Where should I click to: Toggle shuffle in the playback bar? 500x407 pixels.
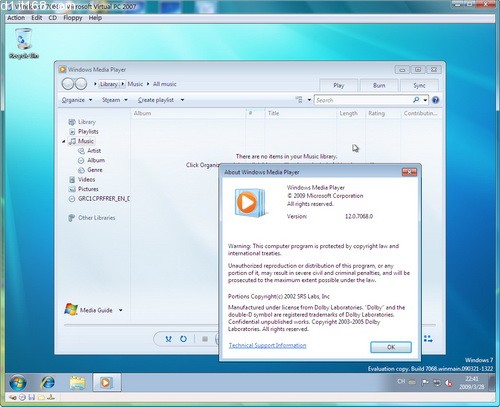(169, 339)
